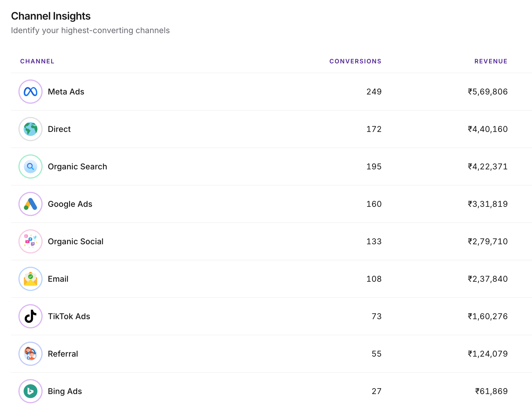The width and height of the screenshot is (532, 405).
Task: Select the Bing Ads channel name
Action: [x=65, y=391]
